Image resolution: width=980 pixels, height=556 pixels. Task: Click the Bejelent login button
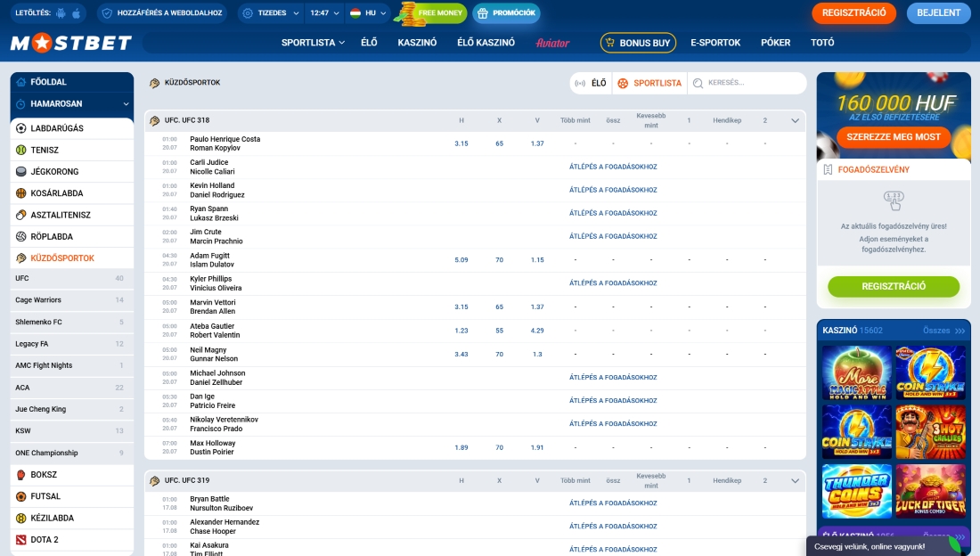click(x=939, y=12)
